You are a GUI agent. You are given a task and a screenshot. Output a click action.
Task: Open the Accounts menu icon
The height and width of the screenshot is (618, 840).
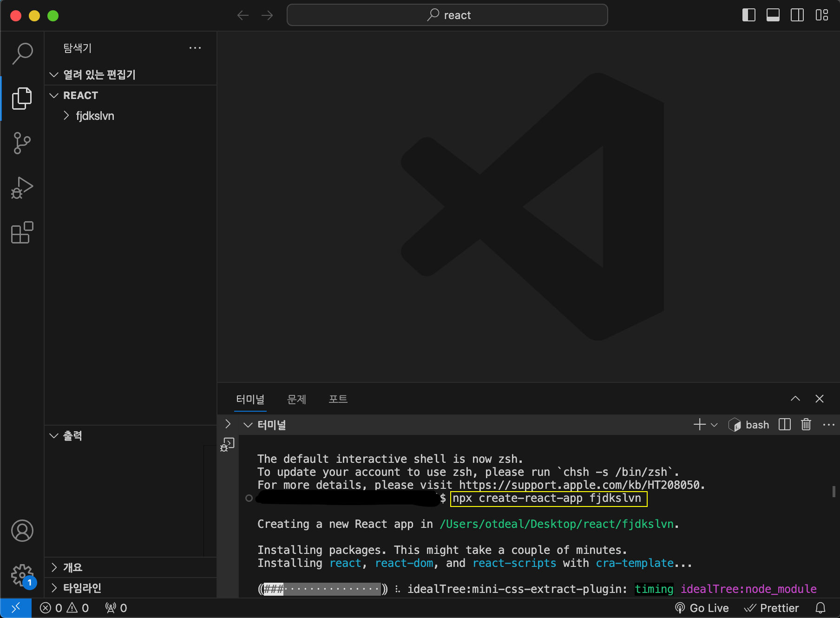[22, 531]
